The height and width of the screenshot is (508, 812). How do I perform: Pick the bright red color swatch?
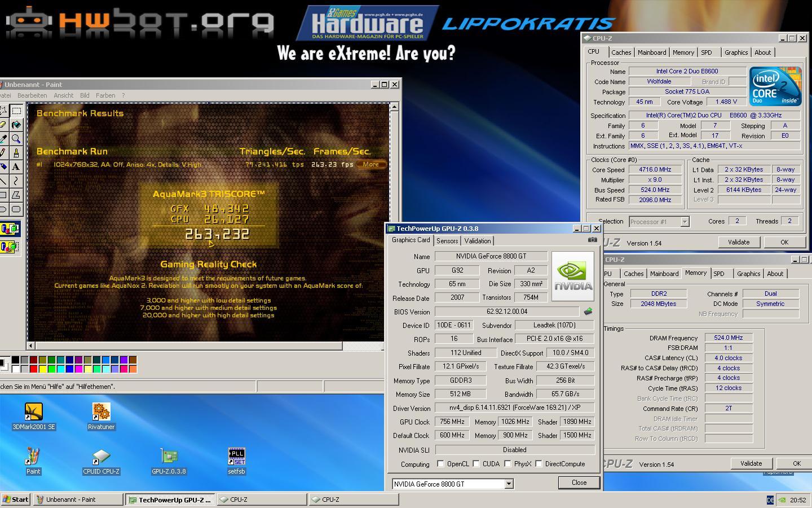click(33, 369)
